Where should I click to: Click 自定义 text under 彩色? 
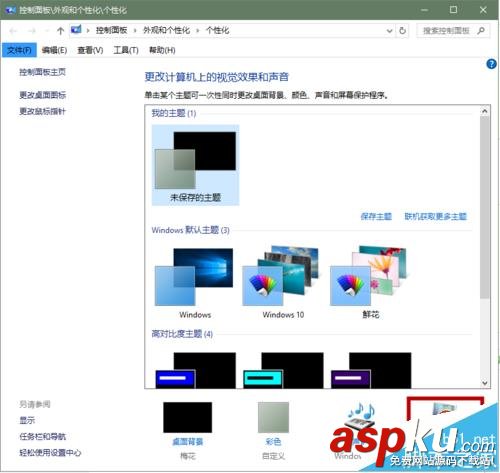273,456
